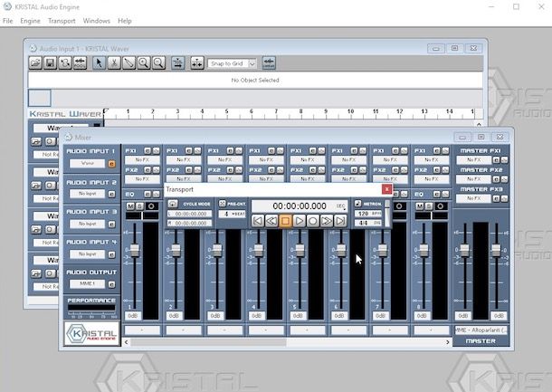Click first Waver track's folder icon
Screen dimensions: 552x392
pyautogui.click(x=36, y=141)
